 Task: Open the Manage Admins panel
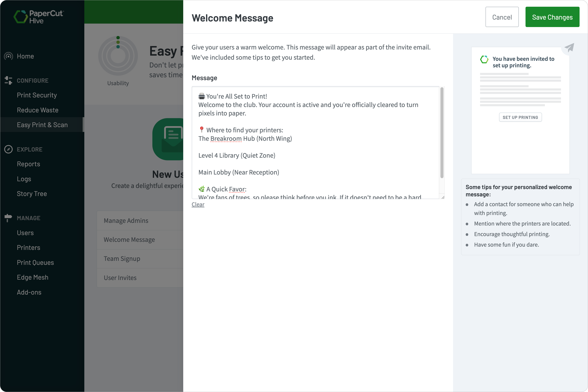point(126,221)
